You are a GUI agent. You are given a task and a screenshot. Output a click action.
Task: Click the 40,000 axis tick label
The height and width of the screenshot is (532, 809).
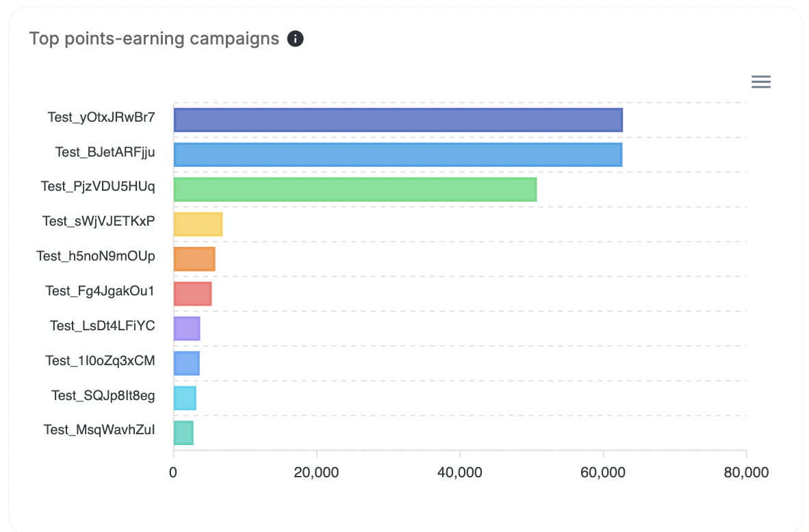(x=460, y=472)
